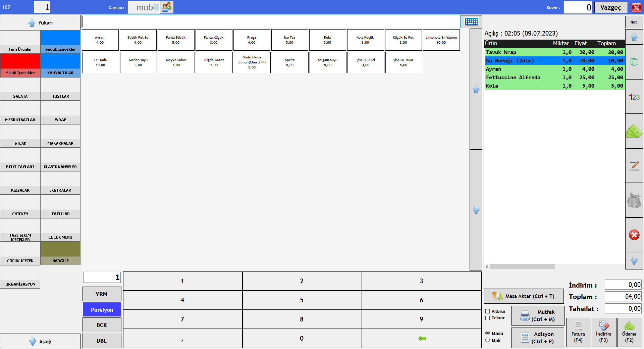Image resolution: width=644 pixels, height=349 pixels.
Task: Open TATLILAR category
Action: coord(60,206)
